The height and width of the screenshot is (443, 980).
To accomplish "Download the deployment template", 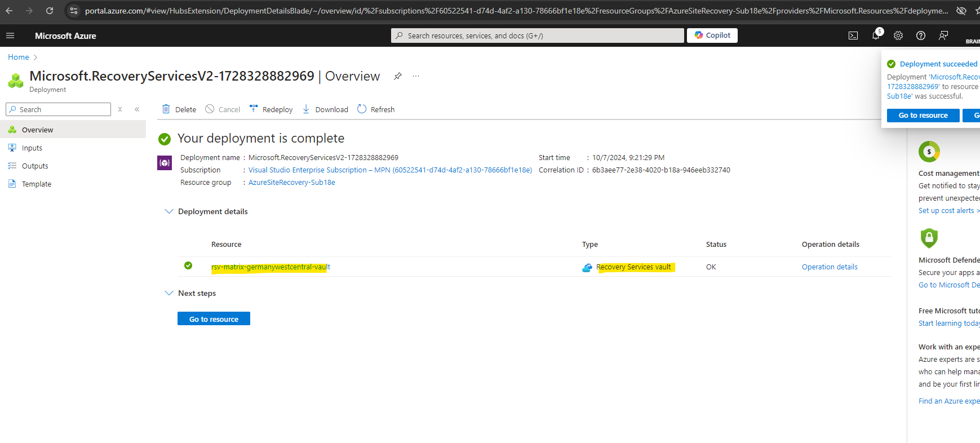I will [x=325, y=109].
